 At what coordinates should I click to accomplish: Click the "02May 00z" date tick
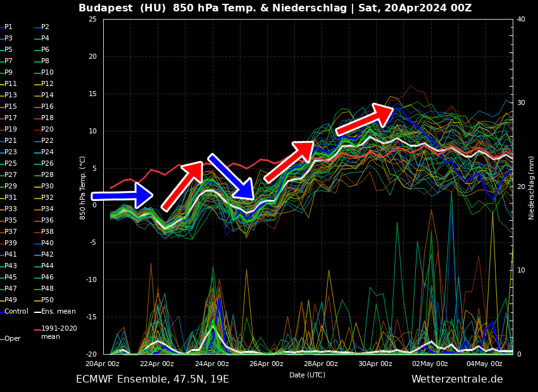430,364
